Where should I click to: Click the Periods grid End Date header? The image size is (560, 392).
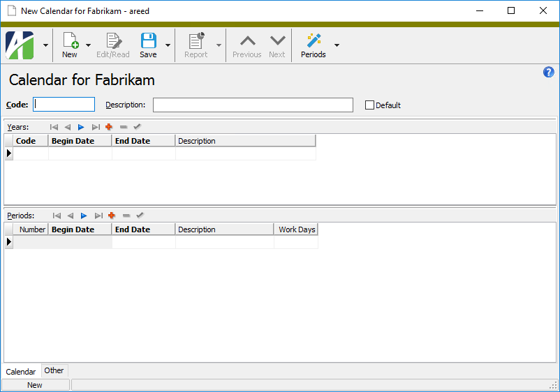(x=144, y=229)
